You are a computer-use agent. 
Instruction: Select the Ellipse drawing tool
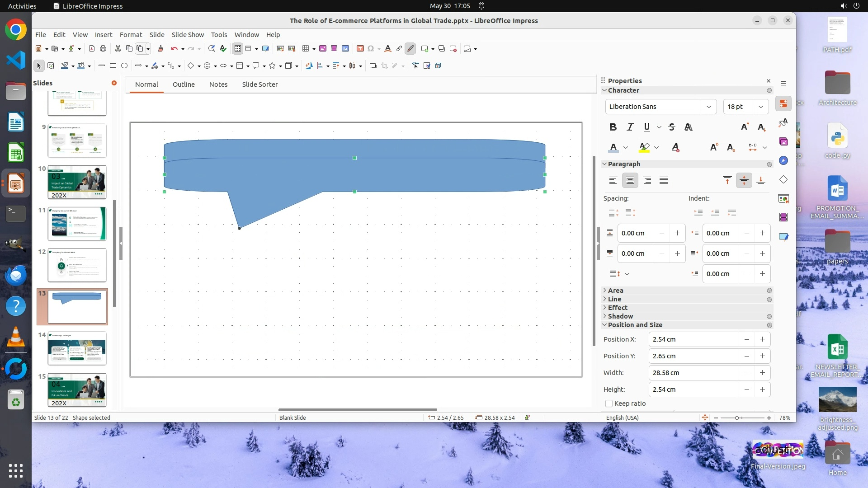pos(124,66)
